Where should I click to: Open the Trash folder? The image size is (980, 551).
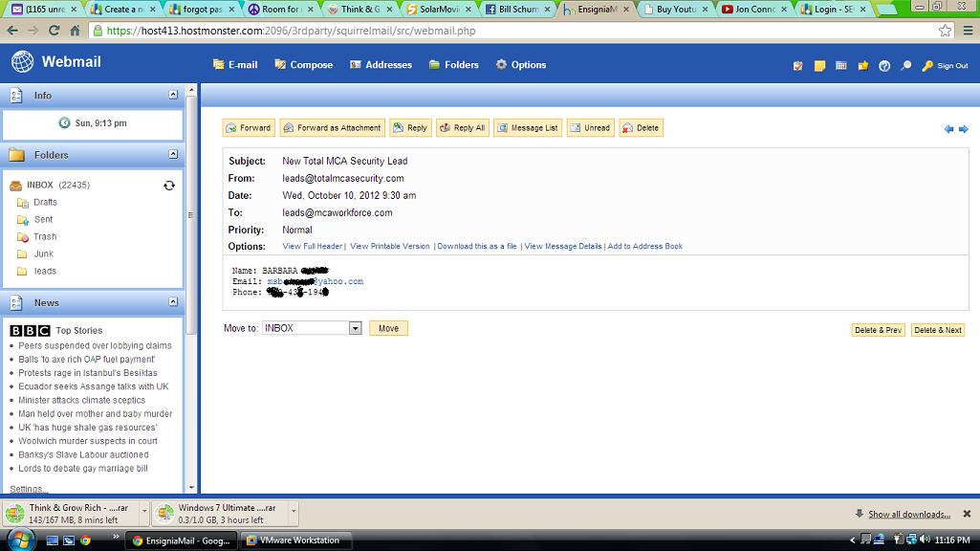click(45, 236)
